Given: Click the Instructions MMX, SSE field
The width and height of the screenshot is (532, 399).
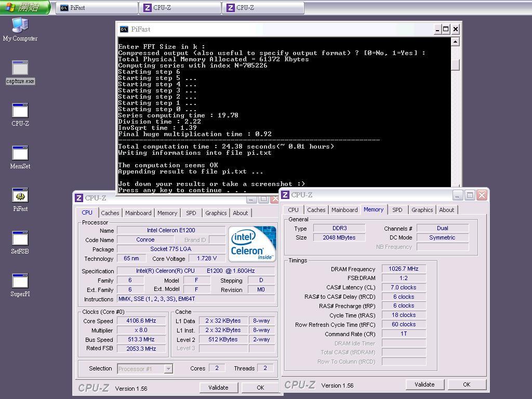Looking at the screenshot, I should coord(196,299).
